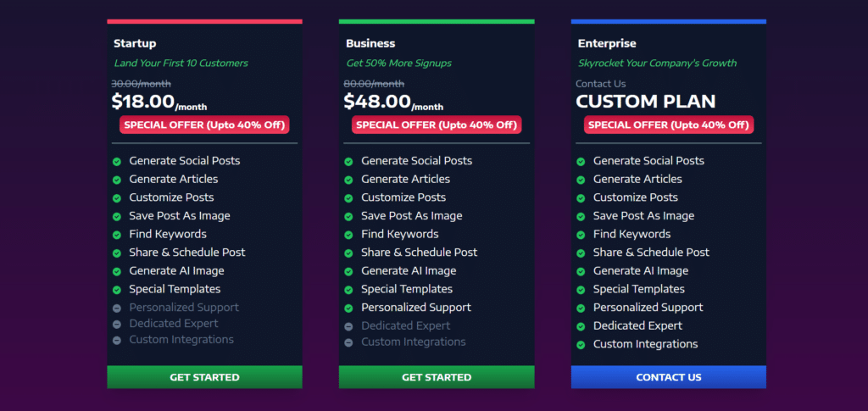
Task: Click the Startup plan $18.00/month price
Action: coord(159,103)
